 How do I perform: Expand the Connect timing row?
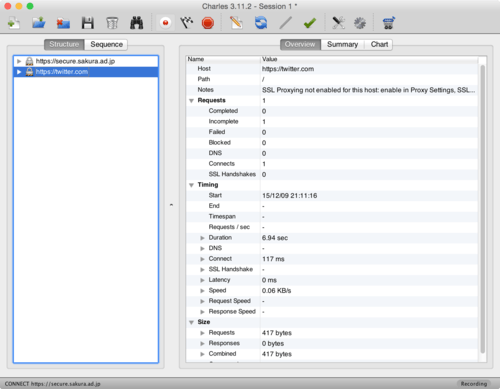pos(202,259)
